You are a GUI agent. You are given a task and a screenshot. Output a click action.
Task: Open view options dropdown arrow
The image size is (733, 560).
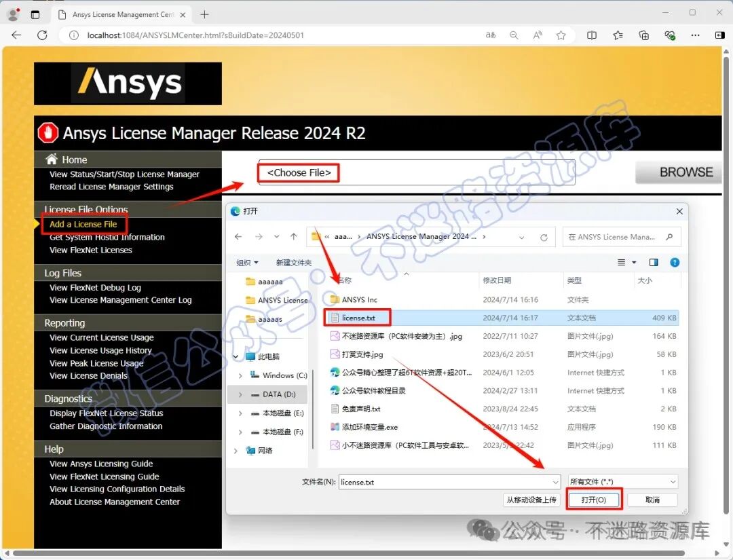pyautogui.click(x=634, y=262)
